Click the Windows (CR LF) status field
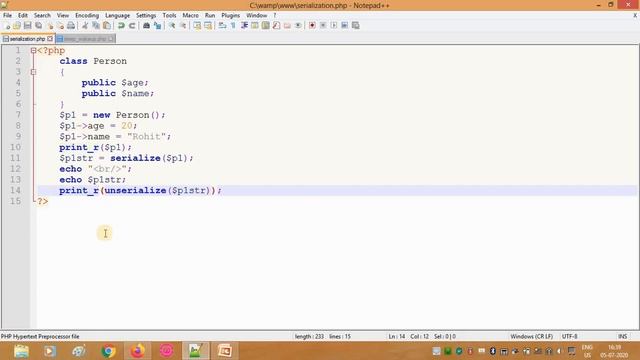 (x=531, y=336)
